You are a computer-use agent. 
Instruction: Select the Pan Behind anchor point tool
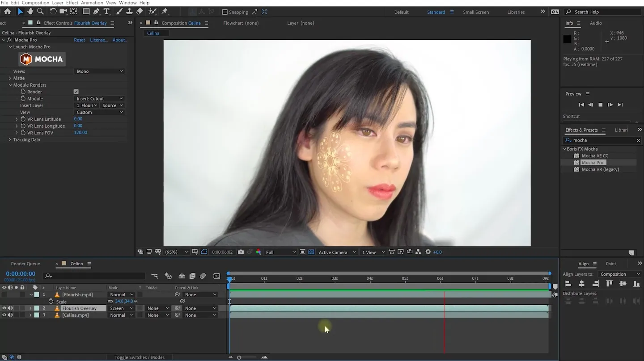tap(74, 12)
